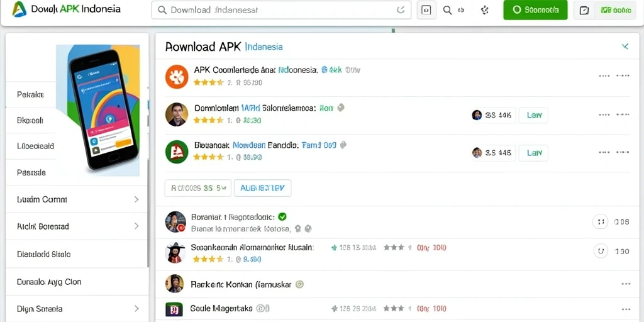Click the blue outlined AUBECTLEY button

pyautogui.click(x=262, y=188)
